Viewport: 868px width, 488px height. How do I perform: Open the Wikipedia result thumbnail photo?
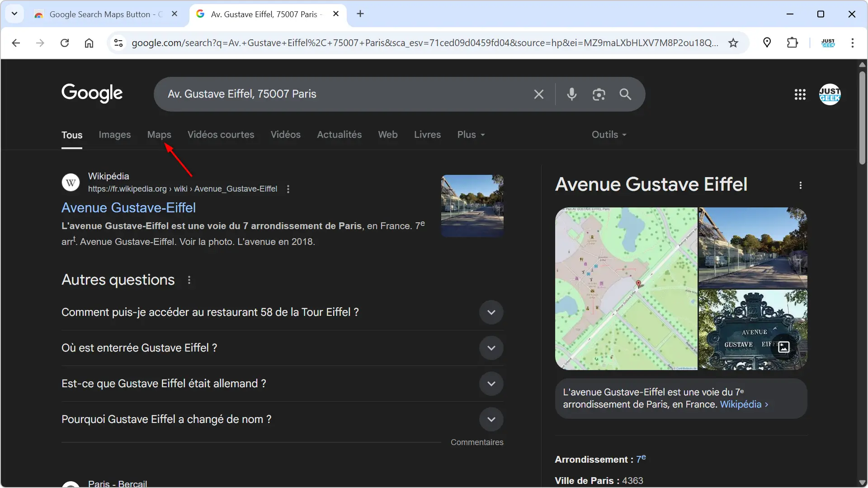[x=472, y=206]
